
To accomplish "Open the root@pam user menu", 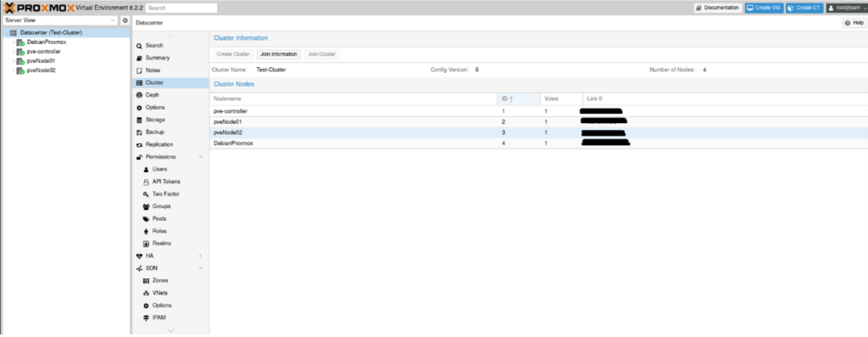I will pos(847,8).
